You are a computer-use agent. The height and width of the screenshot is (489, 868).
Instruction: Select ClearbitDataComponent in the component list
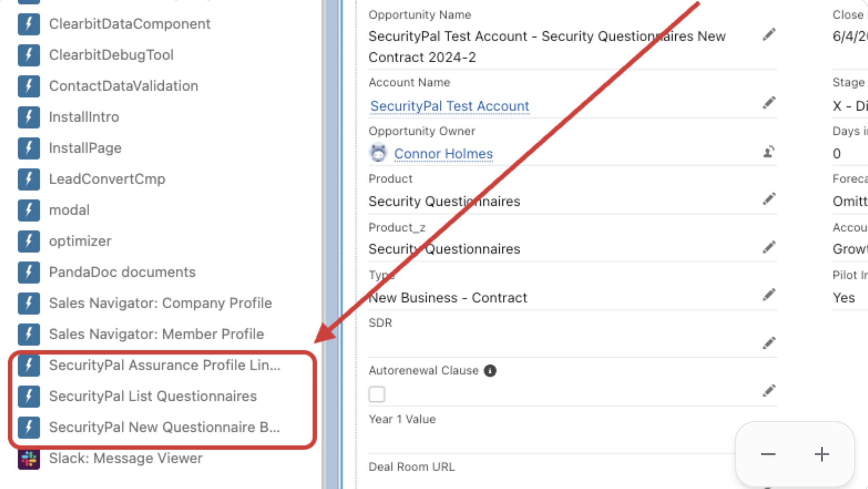point(130,24)
